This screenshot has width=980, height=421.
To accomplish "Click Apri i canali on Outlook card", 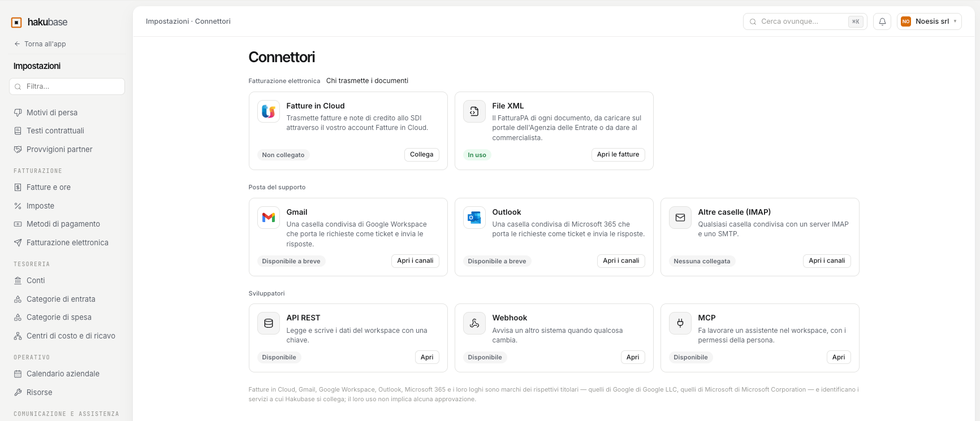I will pyautogui.click(x=621, y=261).
